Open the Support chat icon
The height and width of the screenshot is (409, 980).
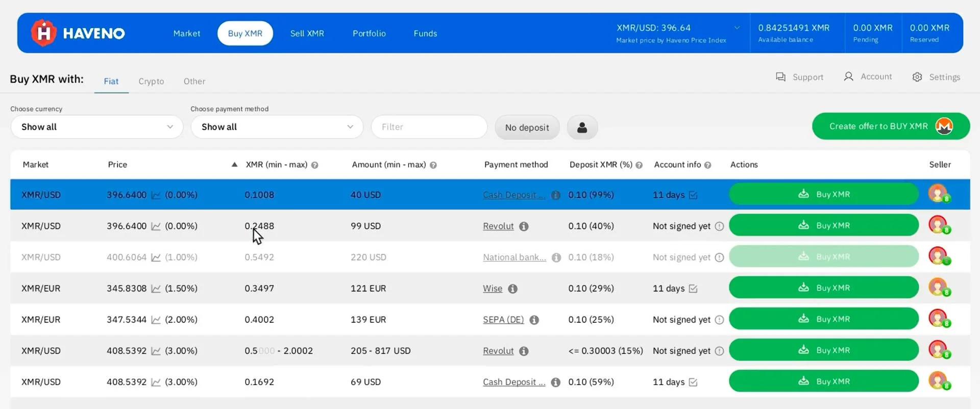(780, 77)
